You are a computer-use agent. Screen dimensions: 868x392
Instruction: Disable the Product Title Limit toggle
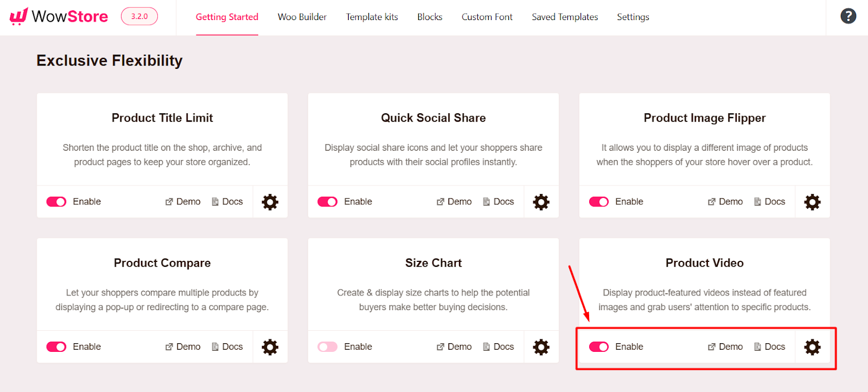56,201
